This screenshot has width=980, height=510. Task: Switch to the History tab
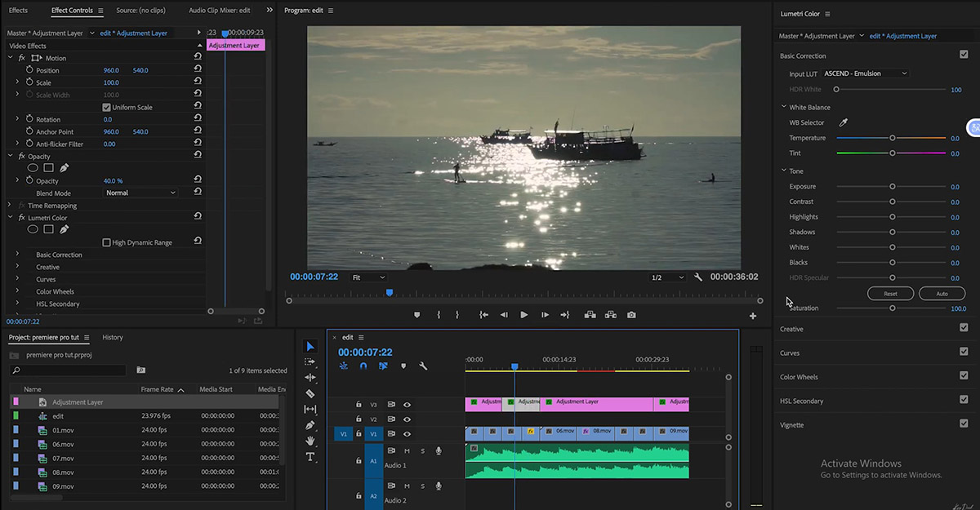[x=113, y=337]
